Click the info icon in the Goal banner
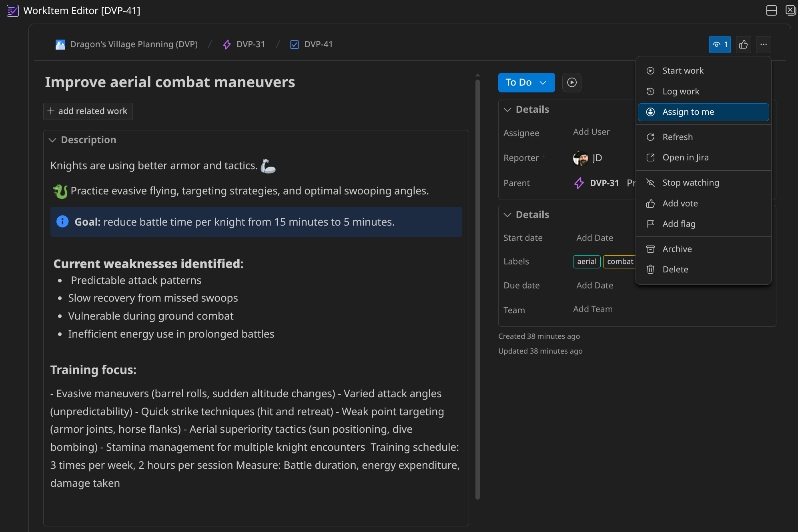Image resolution: width=798 pixels, height=532 pixels. (x=62, y=222)
